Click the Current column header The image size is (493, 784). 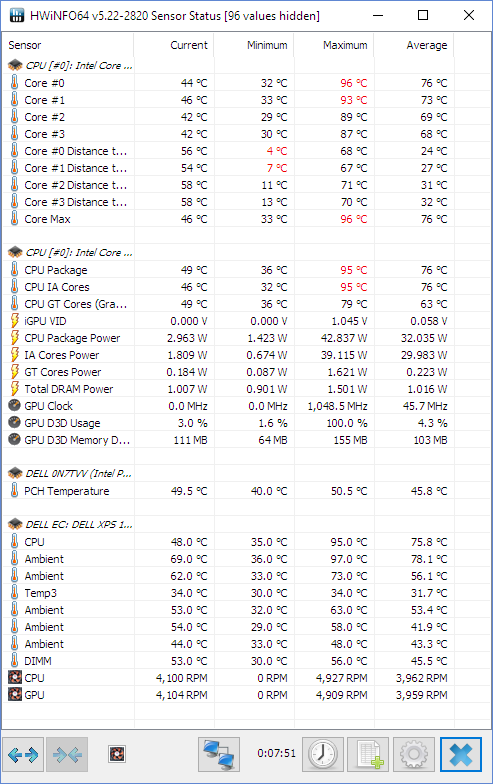pyautogui.click(x=174, y=45)
